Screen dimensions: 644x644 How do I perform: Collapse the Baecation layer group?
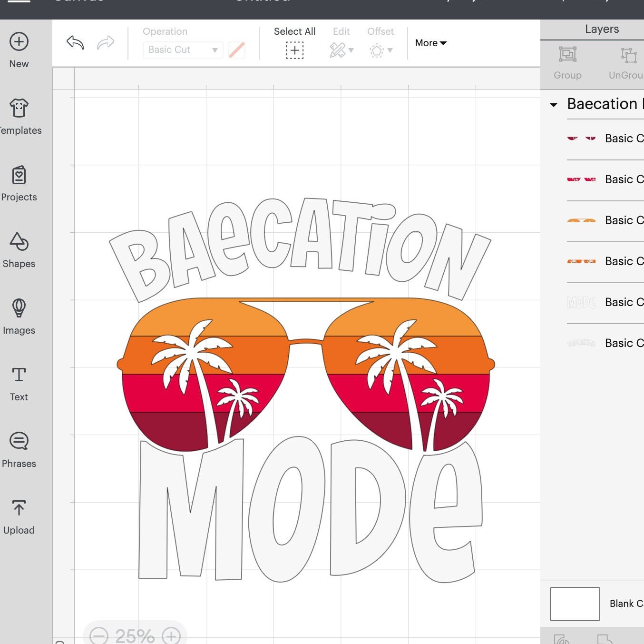click(554, 105)
